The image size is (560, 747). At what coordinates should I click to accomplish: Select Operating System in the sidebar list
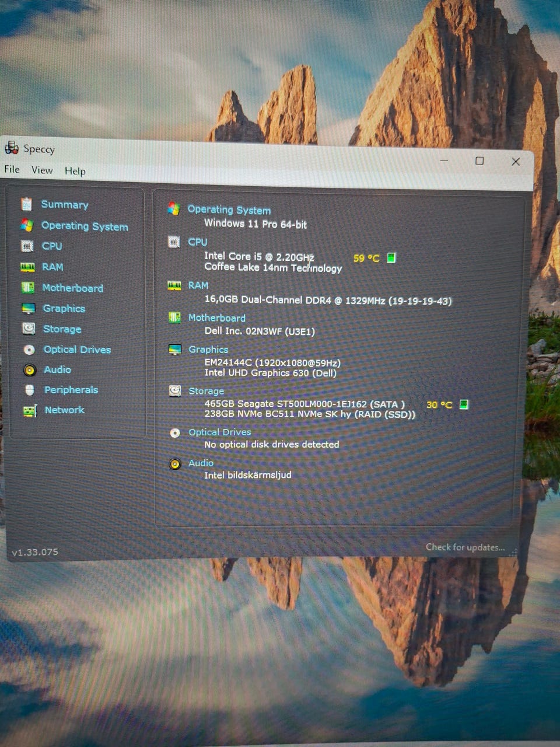(85, 226)
